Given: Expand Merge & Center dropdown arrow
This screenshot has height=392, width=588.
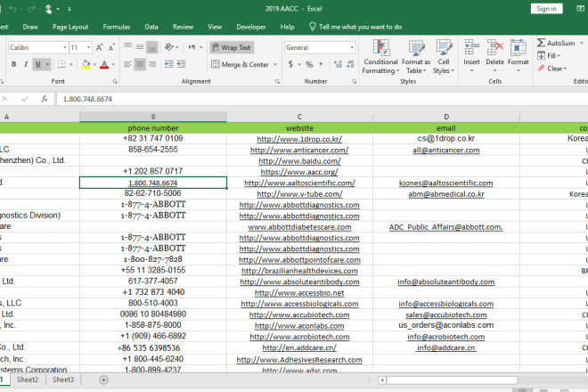Looking at the screenshot, I should coord(275,64).
